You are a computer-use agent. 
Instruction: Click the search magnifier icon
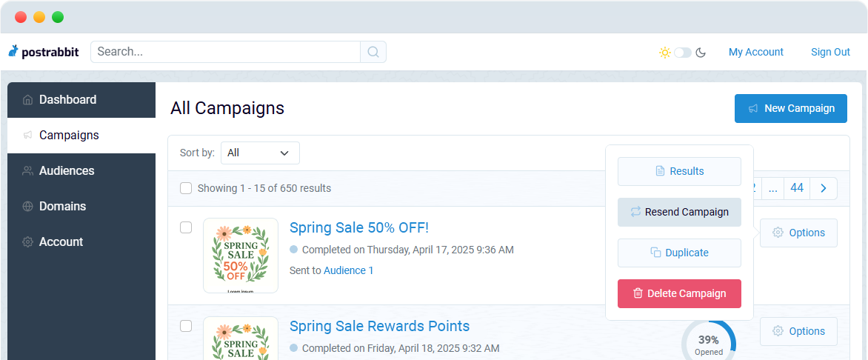point(373,52)
